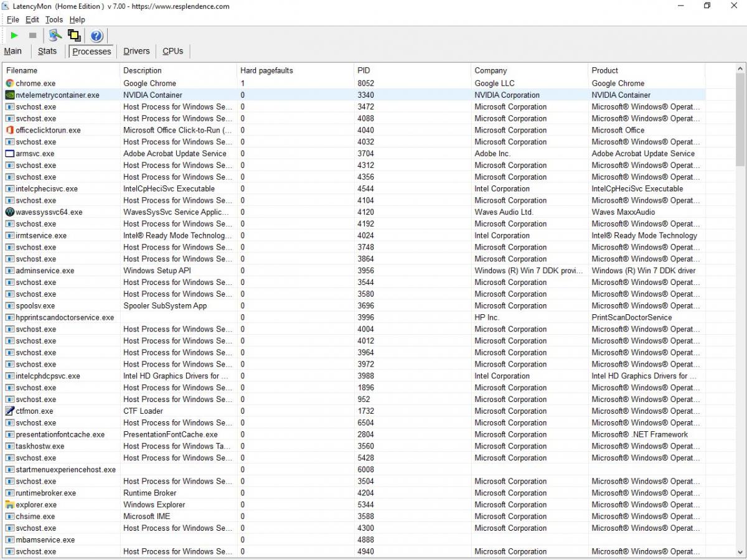The height and width of the screenshot is (560, 747).
Task: Click the Waves Audio Ltd. company cell
Action: [x=504, y=212]
